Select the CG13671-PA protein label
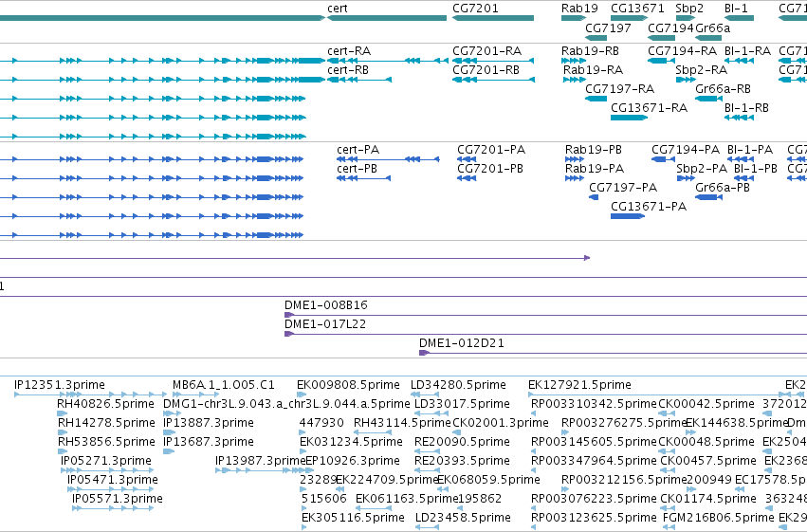 (x=649, y=207)
